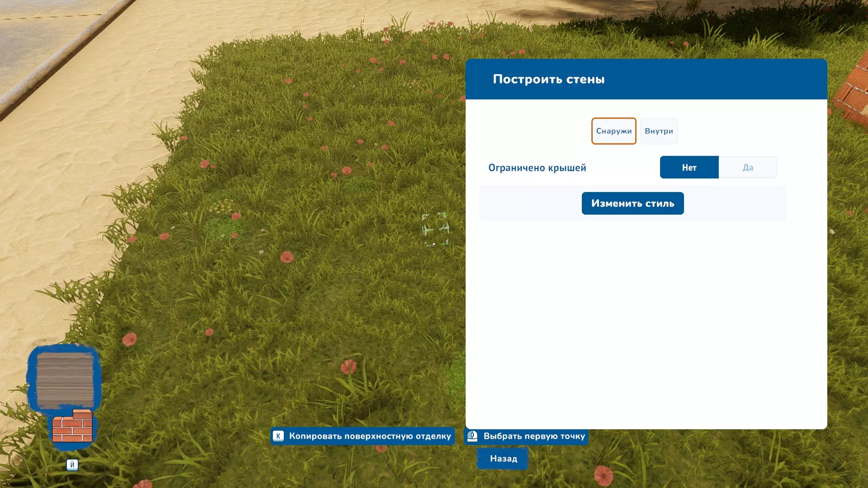The height and width of the screenshot is (488, 868).
Task: Set 'Ограничено крышей' to Да
Action: point(748,168)
